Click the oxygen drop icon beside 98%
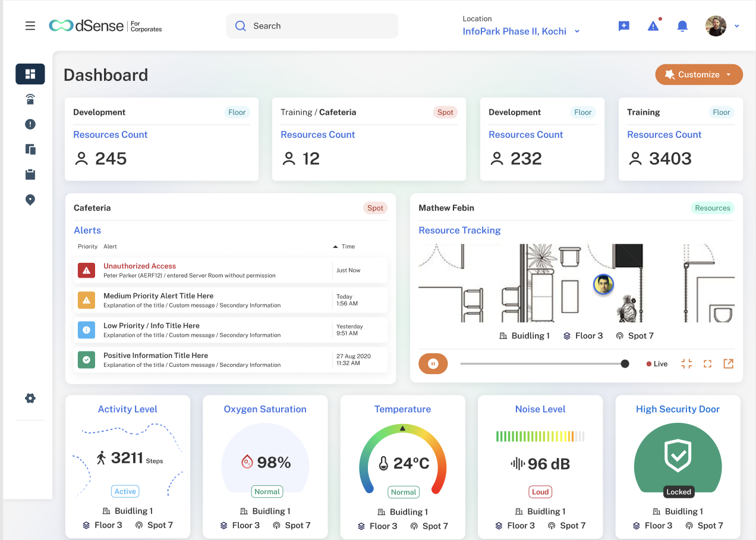The height and width of the screenshot is (540, 756). pyautogui.click(x=247, y=462)
